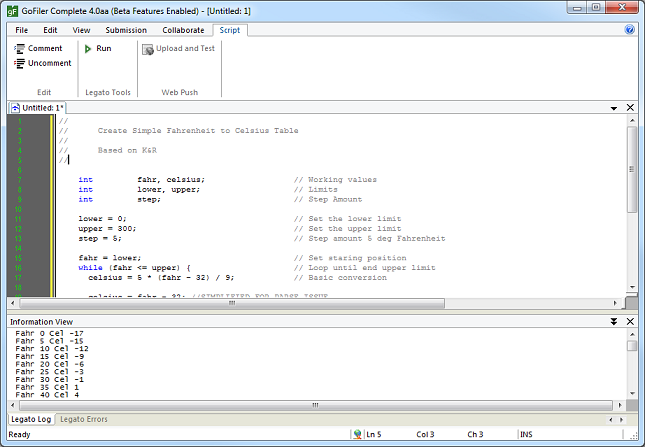Click the Uncomment code icon
645x447 pixels.
19,64
